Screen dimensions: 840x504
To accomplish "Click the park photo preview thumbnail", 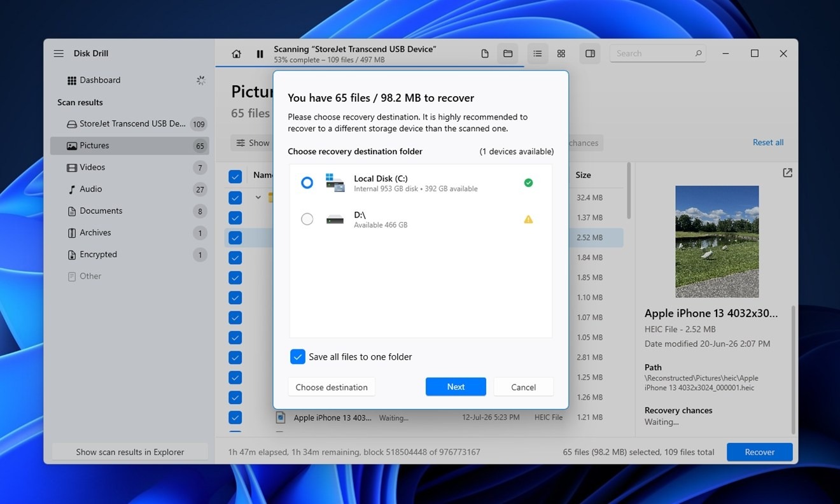I will point(717,242).
